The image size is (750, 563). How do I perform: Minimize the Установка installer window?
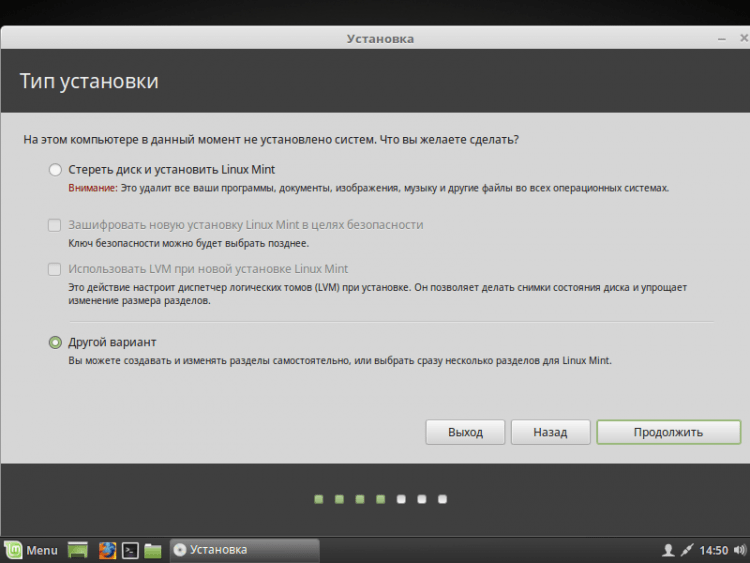[722, 39]
